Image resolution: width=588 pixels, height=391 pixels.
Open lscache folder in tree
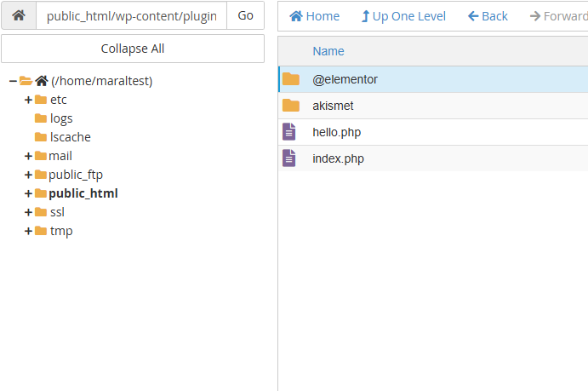(71, 137)
